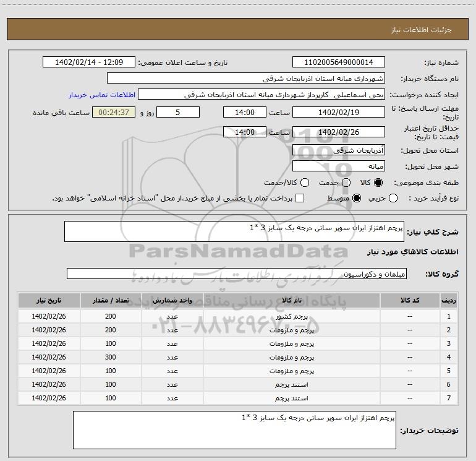This screenshot has width=476, height=461.
Task: Click پرچم و ملزومات in row 4
Action: 291,358
